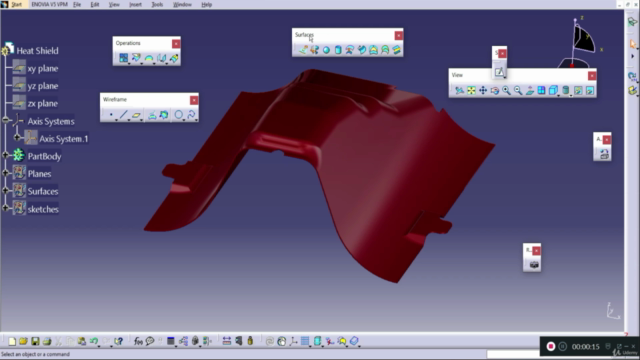Select the Pan tool in View toolbar

483,90
